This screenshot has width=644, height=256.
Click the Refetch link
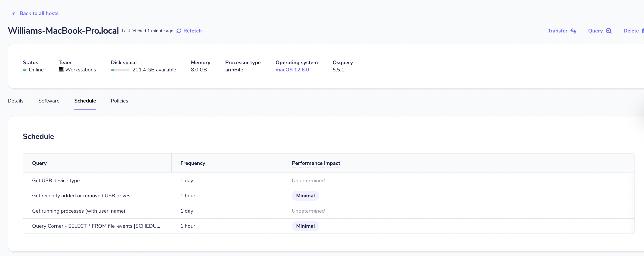(192, 31)
